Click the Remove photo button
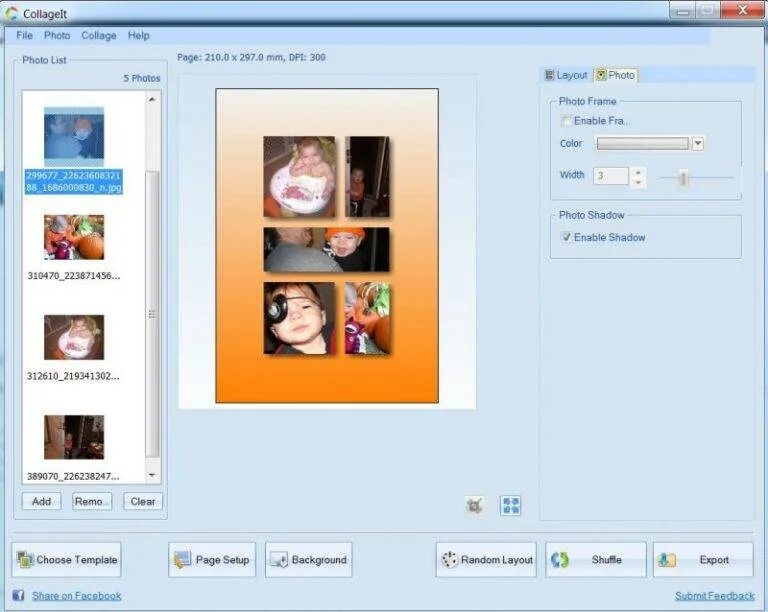Image resolution: width=768 pixels, height=612 pixels. pyautogui.click(x=92, y=501)
